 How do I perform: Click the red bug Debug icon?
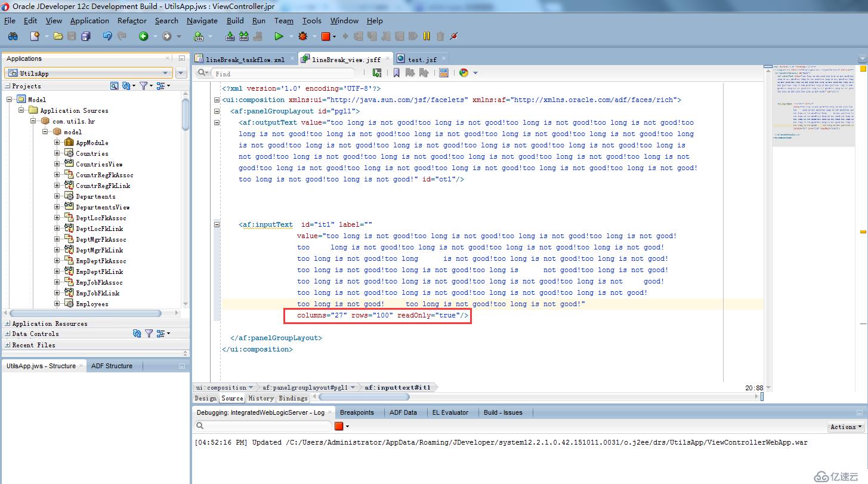[303, 36]
